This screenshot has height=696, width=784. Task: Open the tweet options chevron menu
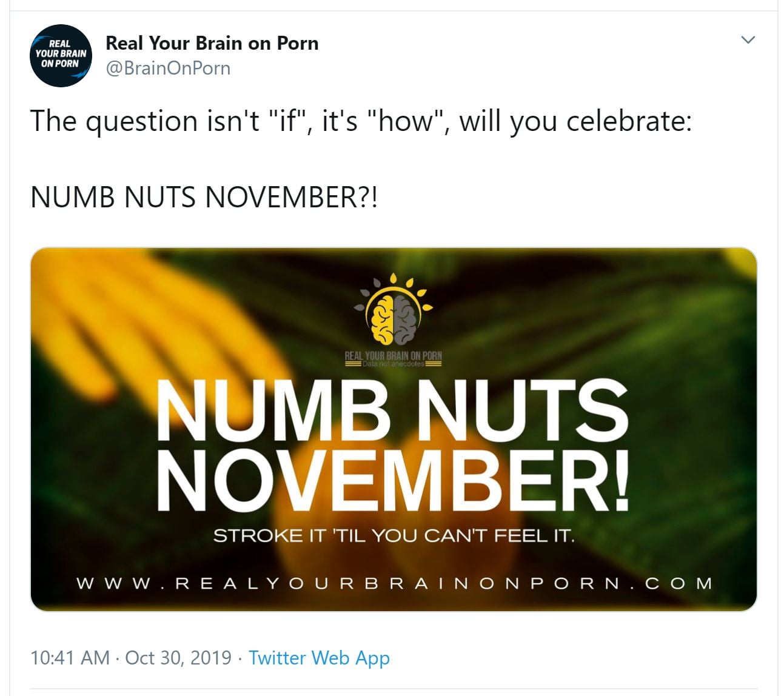[748, 40]
